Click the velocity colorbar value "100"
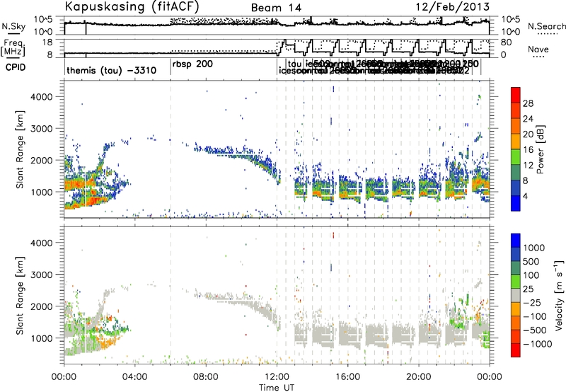566x392 pixels. click(531, 275)
